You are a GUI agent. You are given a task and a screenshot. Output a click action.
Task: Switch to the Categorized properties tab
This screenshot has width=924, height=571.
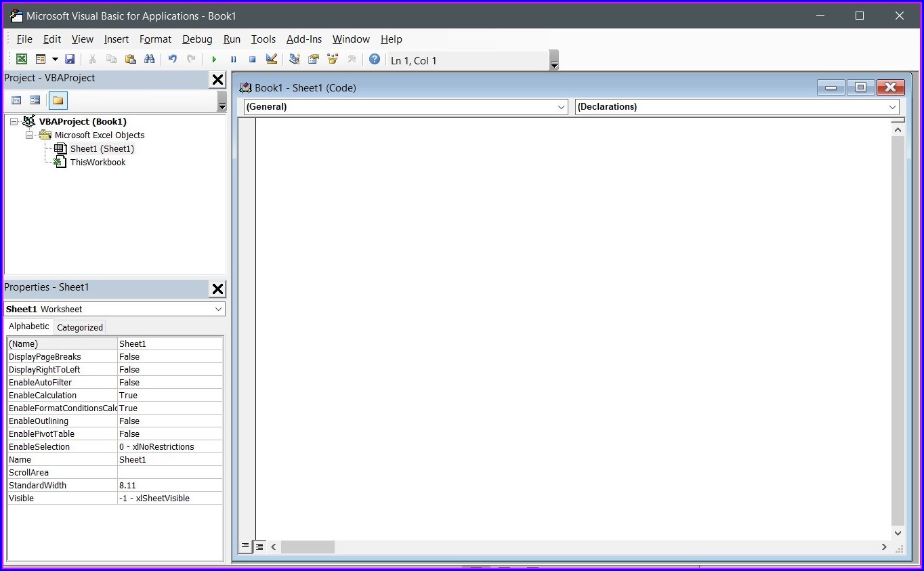[x=80, y=327]
